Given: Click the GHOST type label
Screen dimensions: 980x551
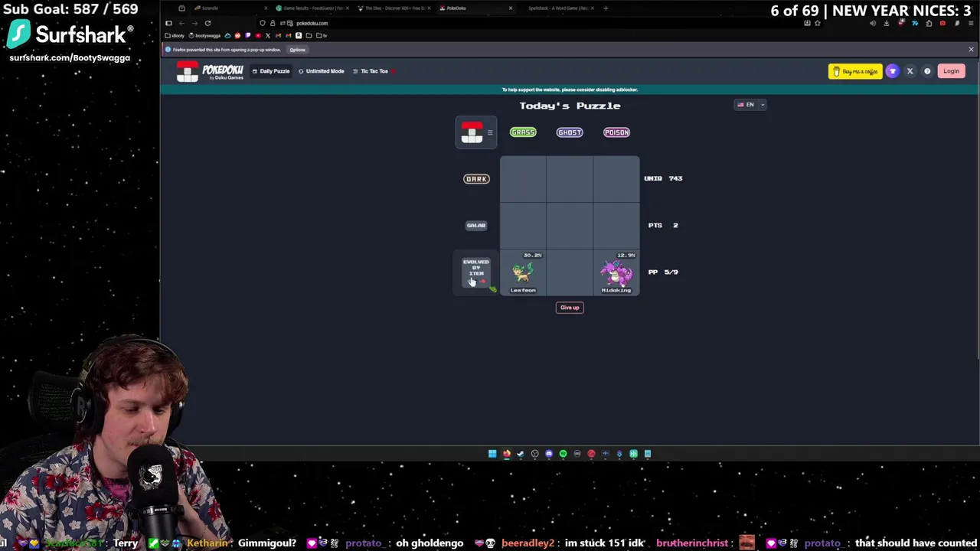Looking at the screenshot, I should tap(570, 132).
